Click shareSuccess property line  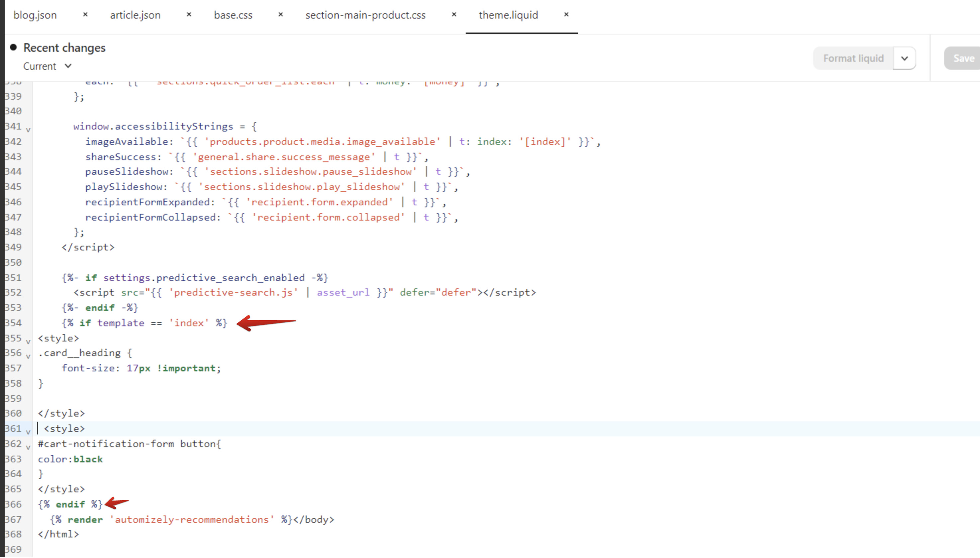(x=256, y=157)
